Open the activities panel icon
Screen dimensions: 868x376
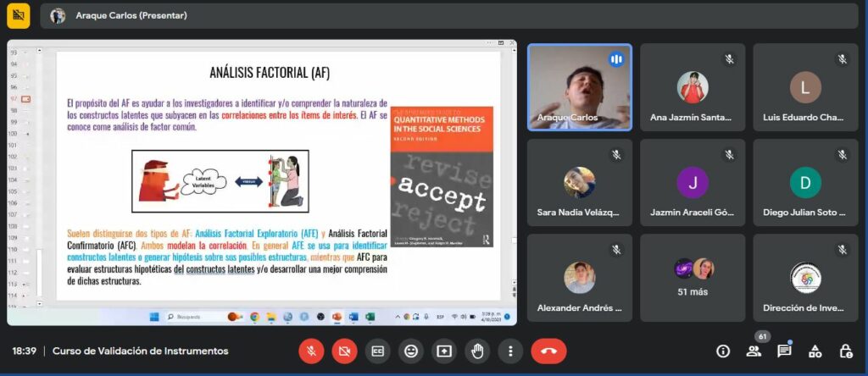[815, 351]
